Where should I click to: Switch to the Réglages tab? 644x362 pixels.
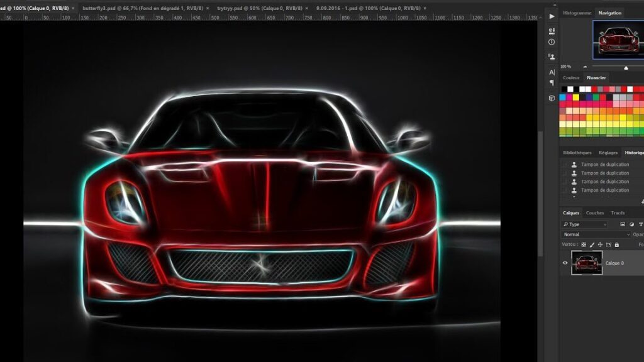(x=608, y=153)
